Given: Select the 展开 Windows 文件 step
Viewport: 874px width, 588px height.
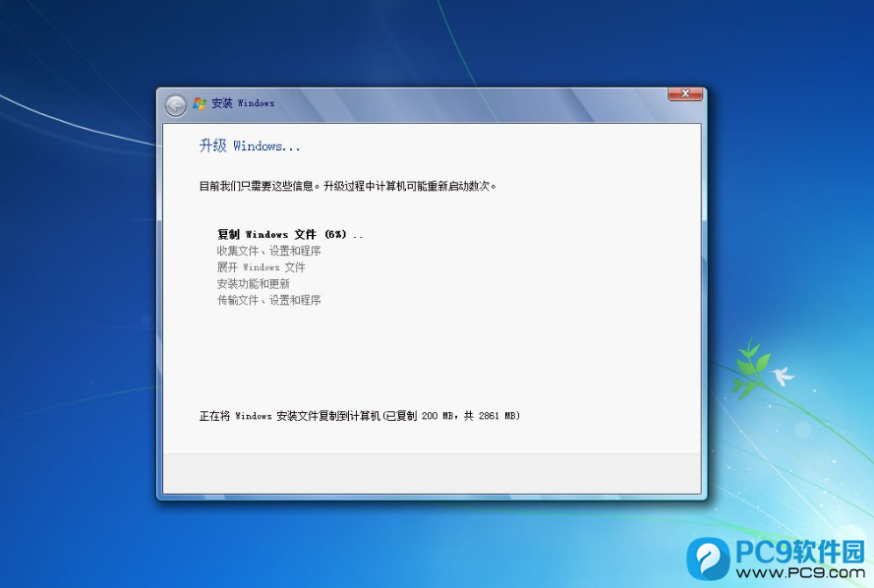Looking at the screenshot, I should [261, 267].
